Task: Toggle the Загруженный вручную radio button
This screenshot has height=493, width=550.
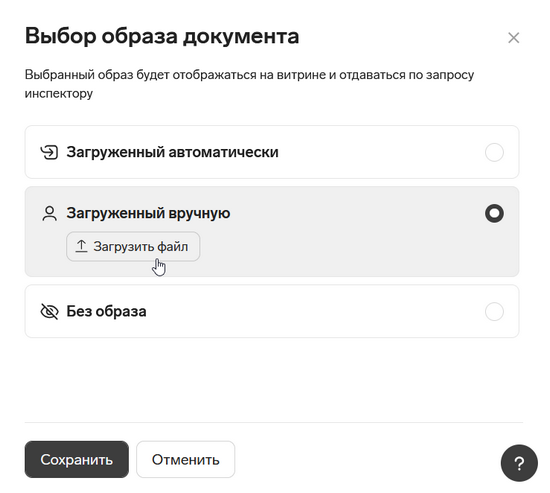Action: click(x=494, y=213)
